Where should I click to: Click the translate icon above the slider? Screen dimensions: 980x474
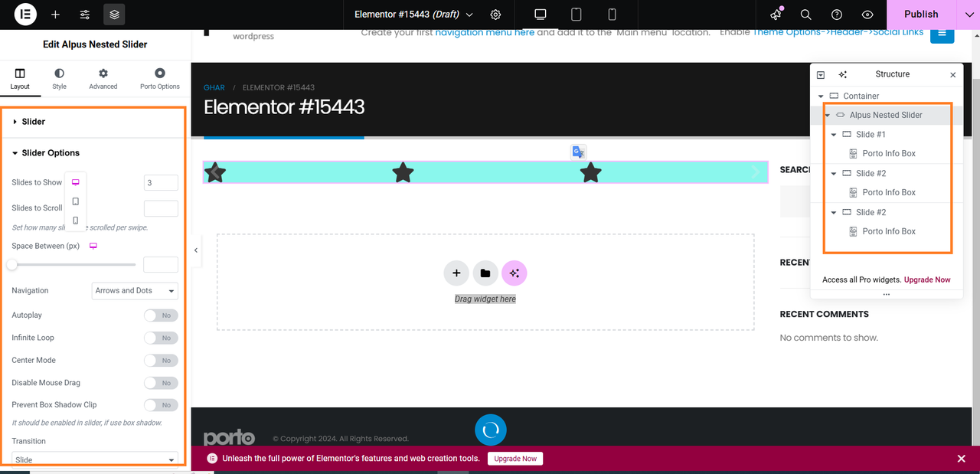[x=578, y=152]
